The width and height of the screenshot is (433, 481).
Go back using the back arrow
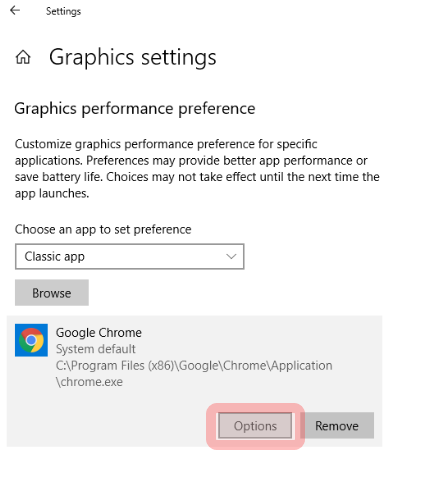(x=15, y=11)
